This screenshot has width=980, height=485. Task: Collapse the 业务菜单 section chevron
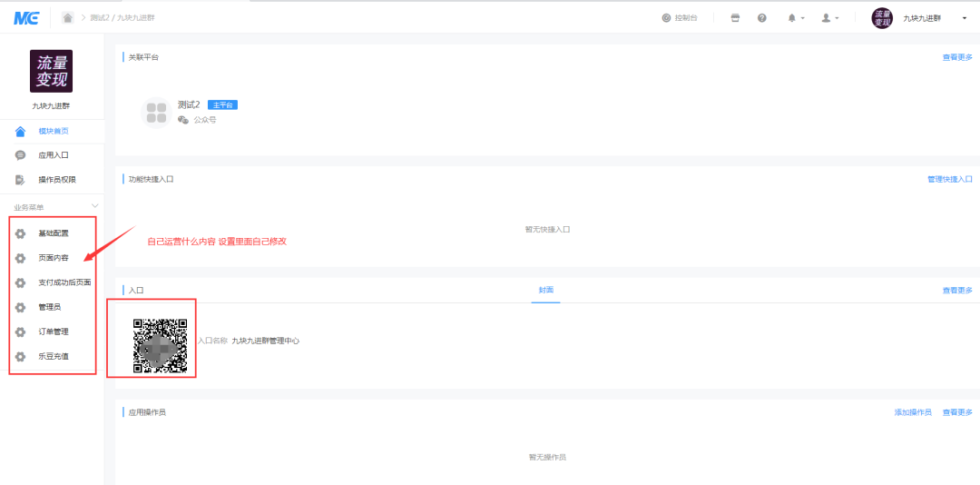pos(95,206)
